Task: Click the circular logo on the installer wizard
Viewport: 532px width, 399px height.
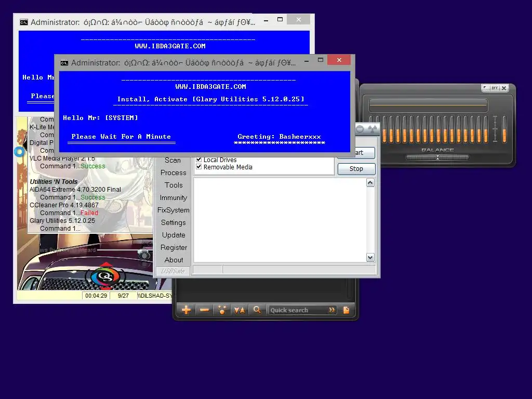Action: [105, 276]
